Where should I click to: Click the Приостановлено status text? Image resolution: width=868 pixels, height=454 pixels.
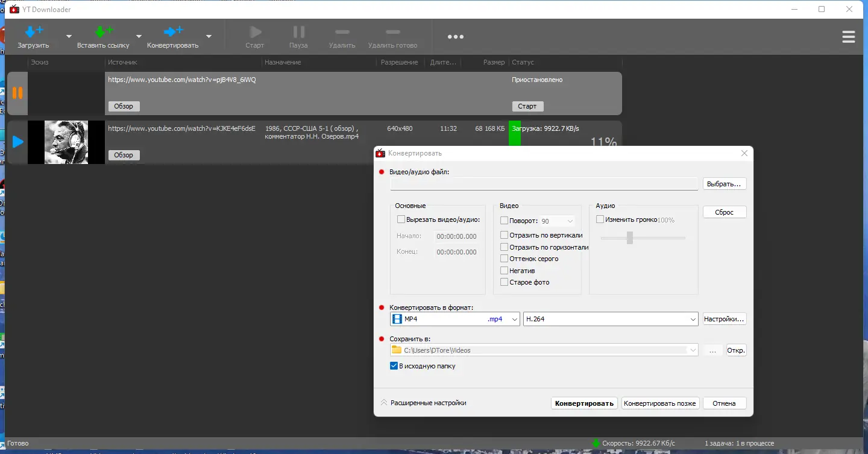pos(537,80)
